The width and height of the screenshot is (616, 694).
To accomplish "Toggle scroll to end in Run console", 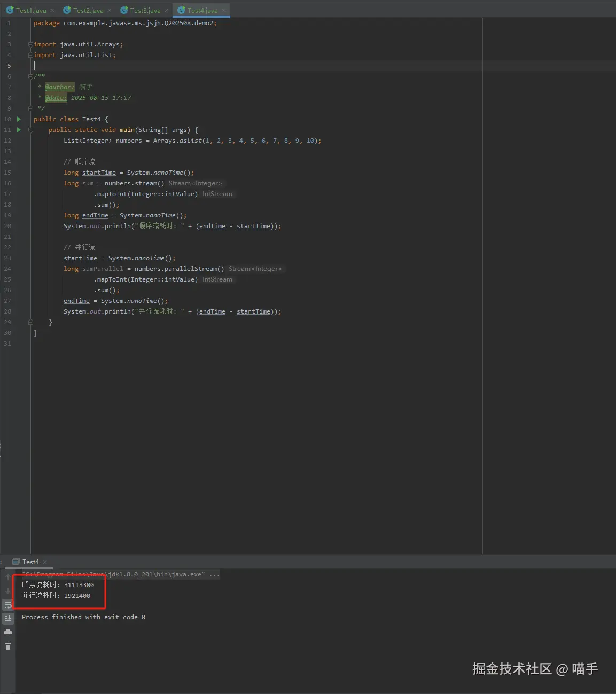I will [x=8, y=619].
